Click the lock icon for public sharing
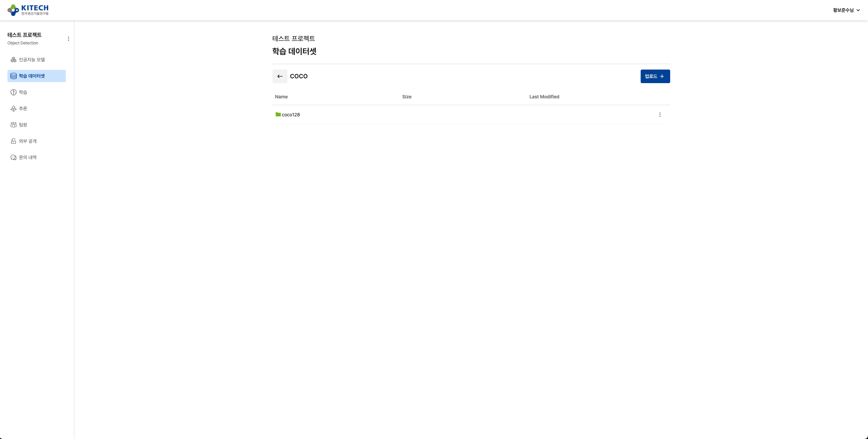The height and width of the screenshot is (439, 868). coord(14,141)
